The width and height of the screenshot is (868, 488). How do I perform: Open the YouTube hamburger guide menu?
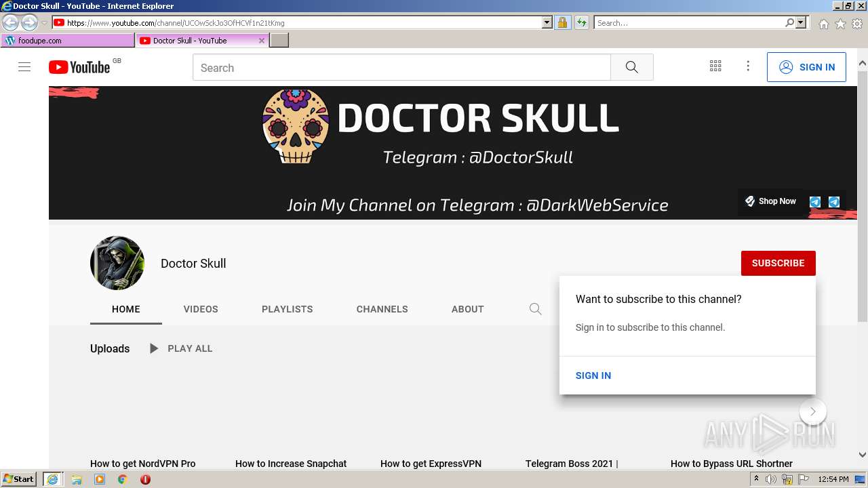(24, 67)
